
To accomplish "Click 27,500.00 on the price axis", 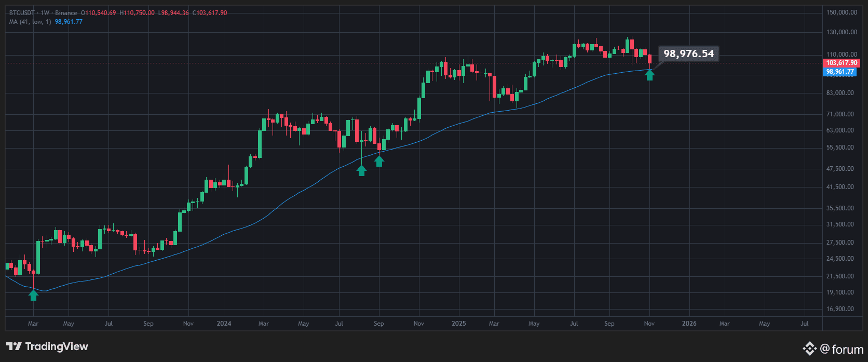I will pyautogui.click(x=840, y=243).
